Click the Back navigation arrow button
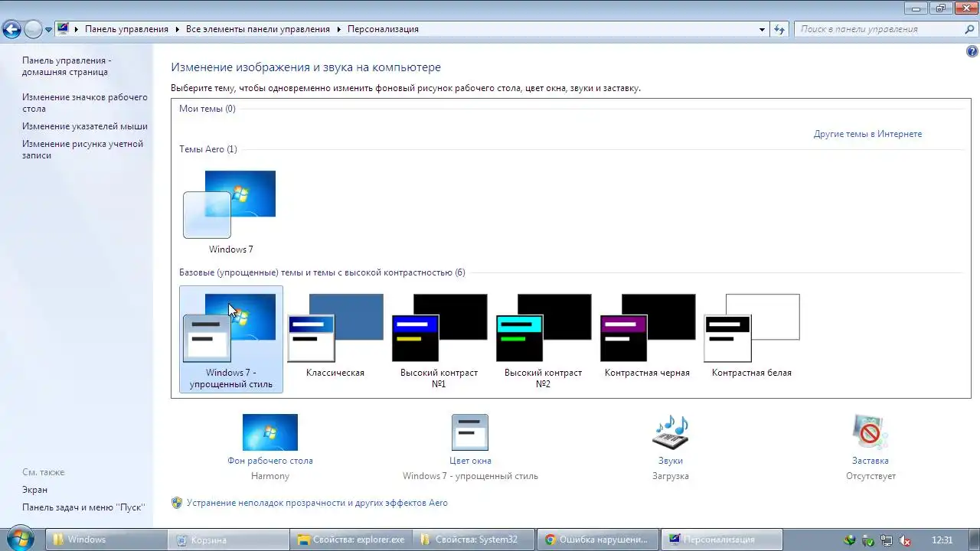980x551 pixels. click(x=11, y=30)
